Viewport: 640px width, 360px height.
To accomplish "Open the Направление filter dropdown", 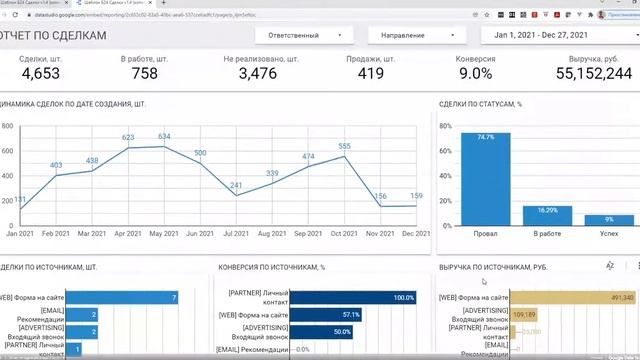I will click(x=417, y=36).
